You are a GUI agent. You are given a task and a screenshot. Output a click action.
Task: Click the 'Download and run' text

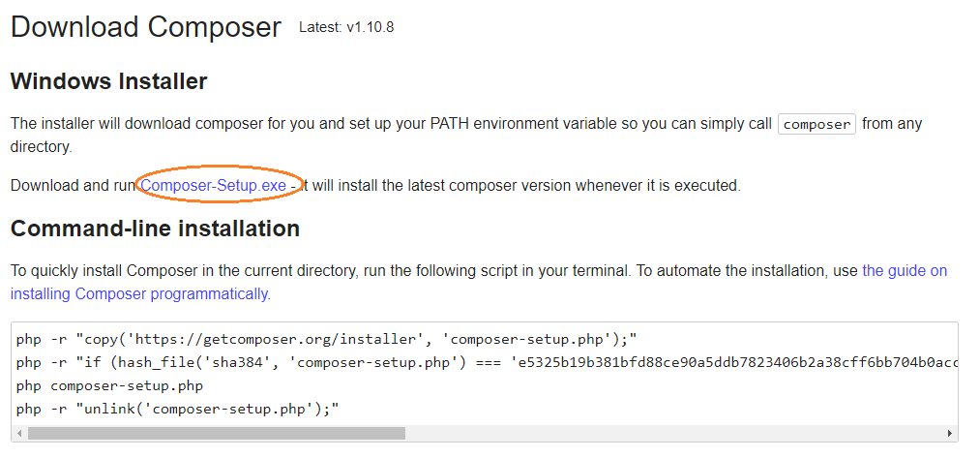(x=73, y=185)
